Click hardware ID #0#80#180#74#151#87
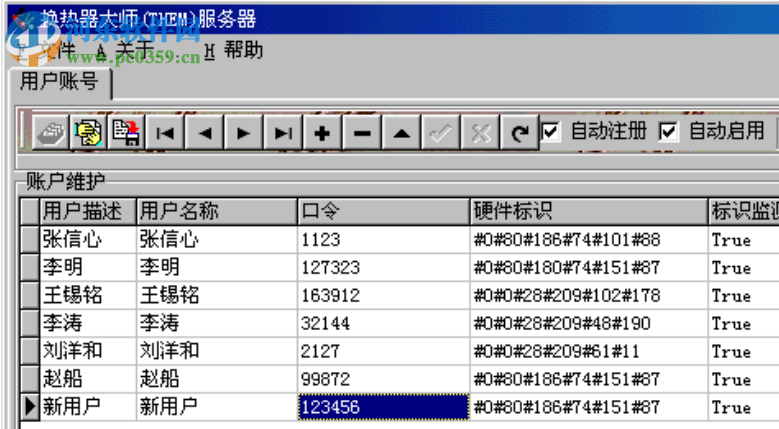This screenshot has width=779, height=429. [x=589, y=268]
